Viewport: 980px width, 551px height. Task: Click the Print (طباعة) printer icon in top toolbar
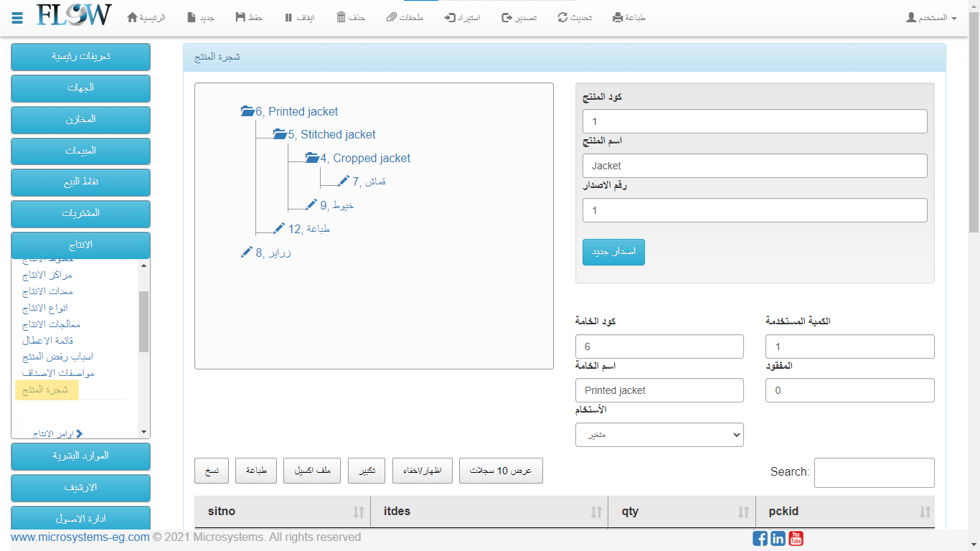pyautogui.click(x=618, y=17)
